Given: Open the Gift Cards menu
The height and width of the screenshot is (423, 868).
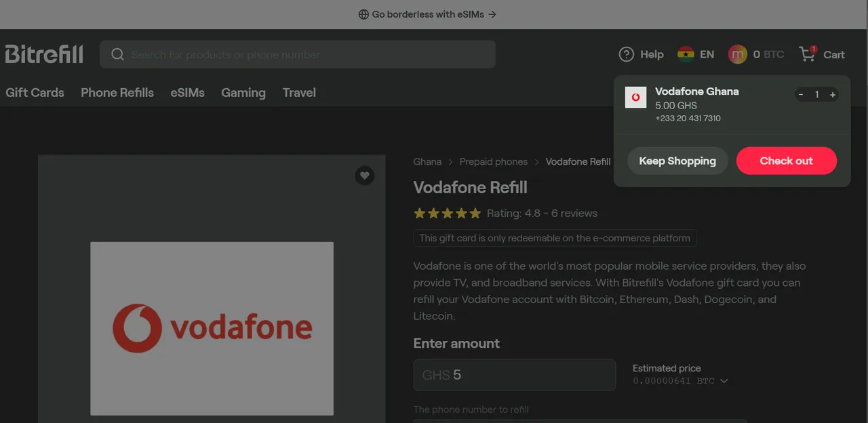Looking at the screenshot, I should (x=35, y=93).
